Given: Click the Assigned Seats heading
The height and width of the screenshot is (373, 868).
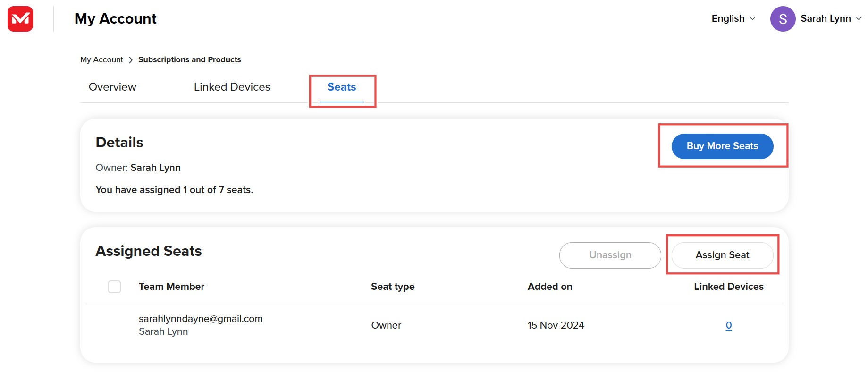Looking at the screenshot, I should click(149, 251).
